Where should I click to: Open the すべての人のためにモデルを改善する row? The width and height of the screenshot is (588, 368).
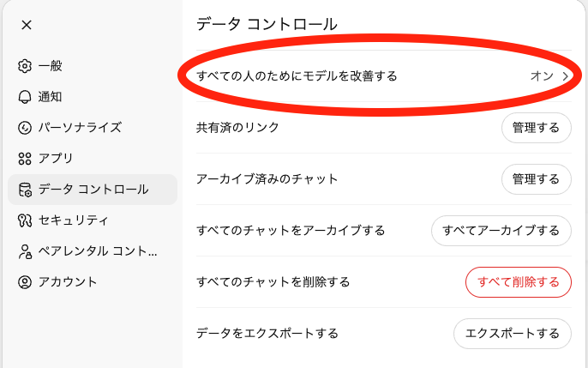click(297, 76)
